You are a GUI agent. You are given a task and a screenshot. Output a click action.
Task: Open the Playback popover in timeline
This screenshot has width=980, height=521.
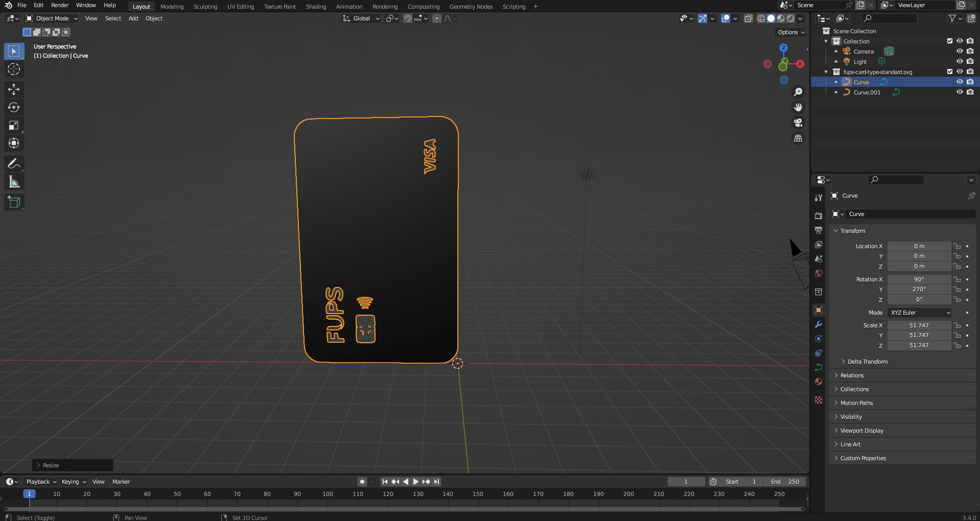click(41, 482)
